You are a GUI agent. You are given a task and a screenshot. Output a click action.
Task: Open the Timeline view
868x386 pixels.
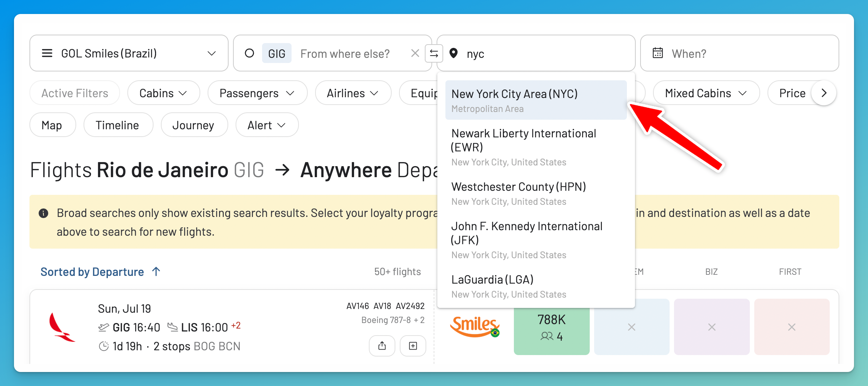click(118, 125)
